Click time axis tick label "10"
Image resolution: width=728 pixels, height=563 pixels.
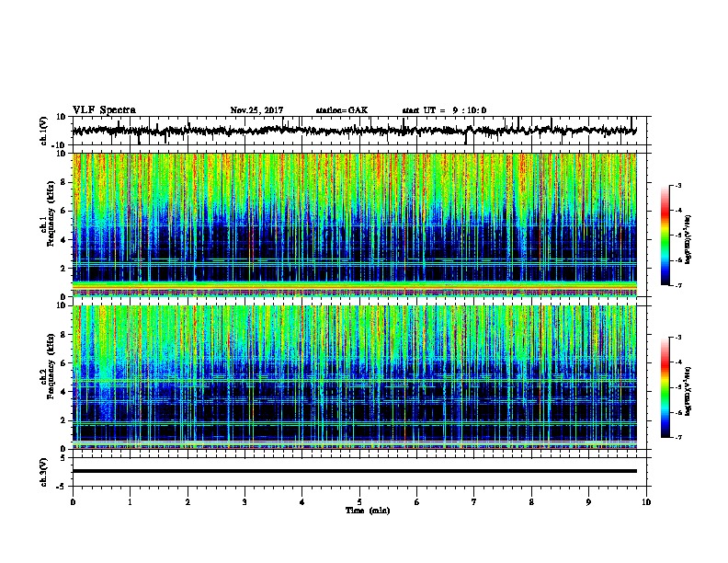pos(646,502)
